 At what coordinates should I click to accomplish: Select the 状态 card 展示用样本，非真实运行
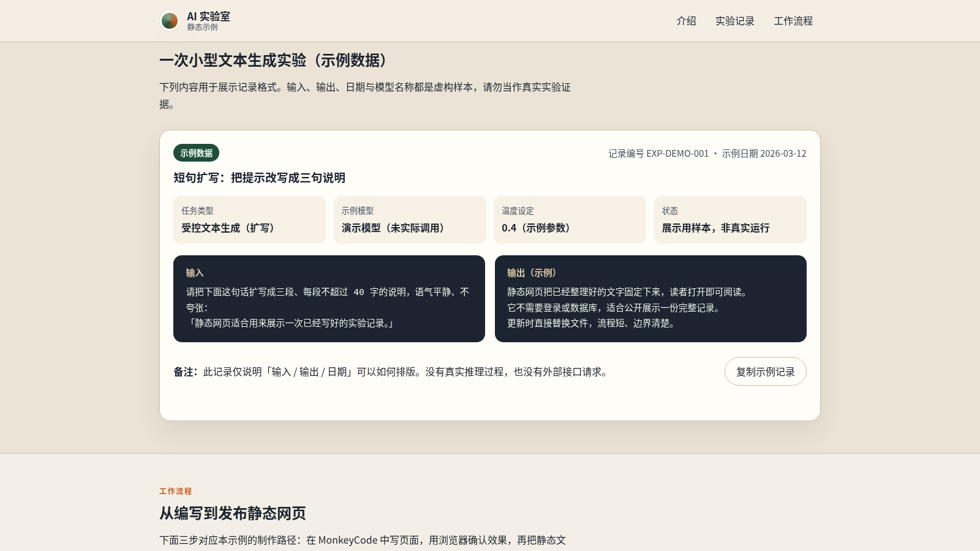730,220
